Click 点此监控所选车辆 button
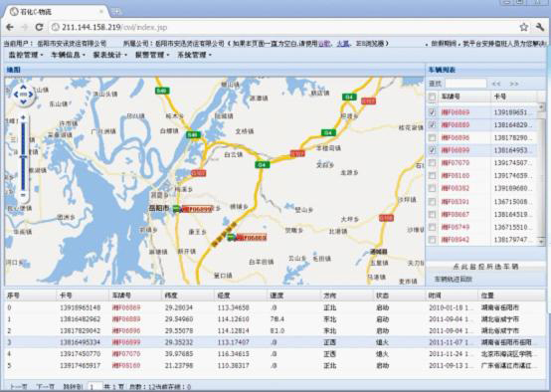Screen dimensions: 551x392 [485, 267]
